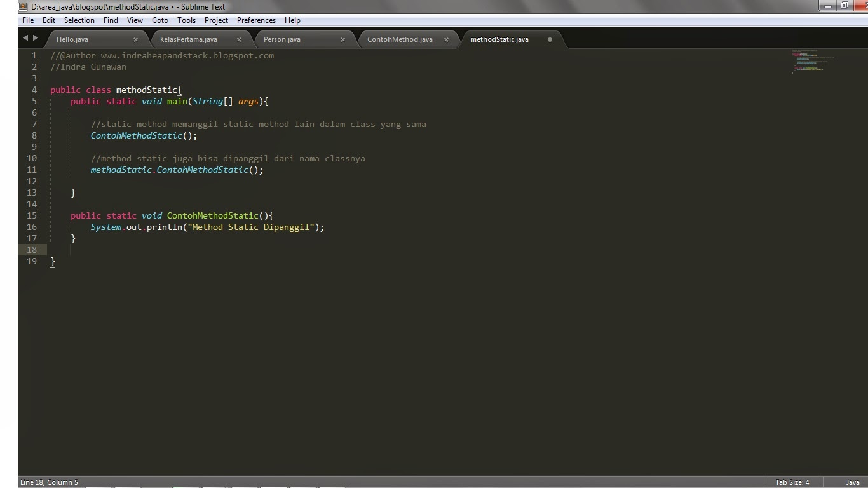The image size is (868, 488).
Task: Switch to the Hello.java tab
Action: tap(72, 39)
